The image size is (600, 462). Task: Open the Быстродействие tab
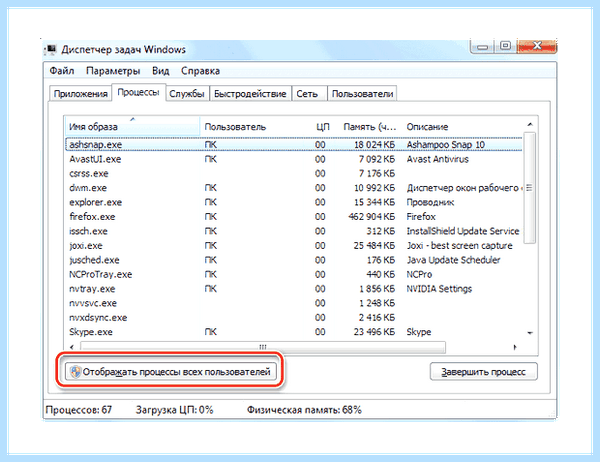pyautogui.click(x=250, y=94)
